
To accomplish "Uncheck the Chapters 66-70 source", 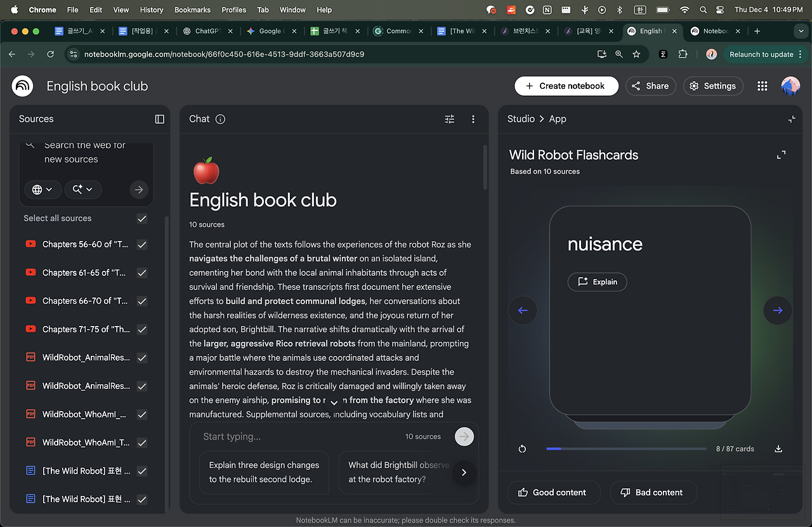I will pos(142,301).
